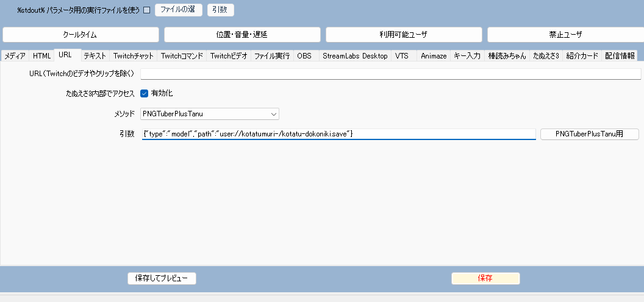
Task: Switch to the メディア tab
Action: coord(15,55)
